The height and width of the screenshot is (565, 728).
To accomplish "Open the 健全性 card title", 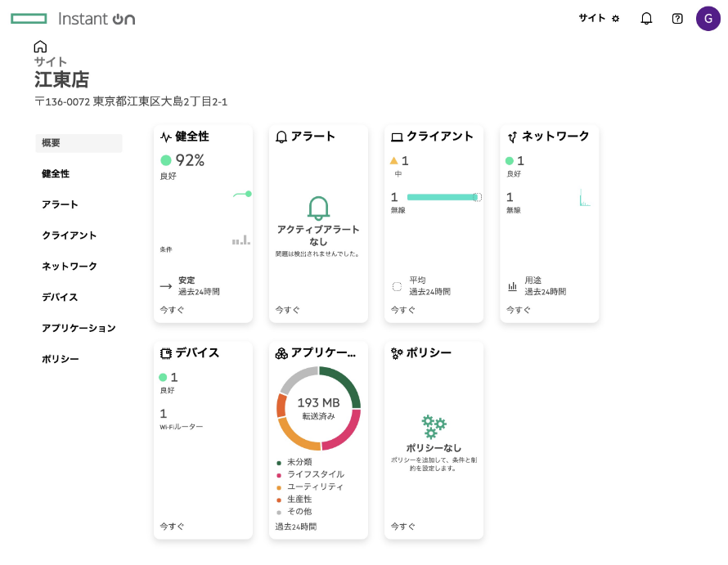I will pyautogui.click(x=191, y=137).
